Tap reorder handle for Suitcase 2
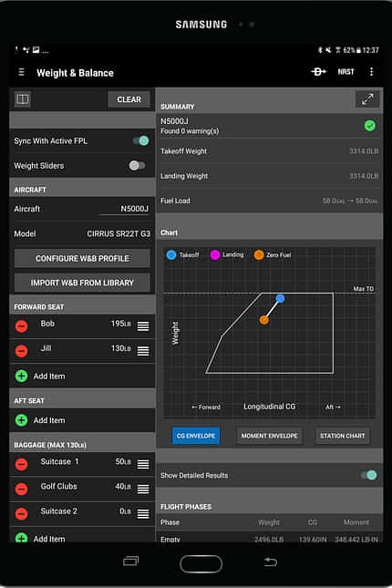 point(143,514)
